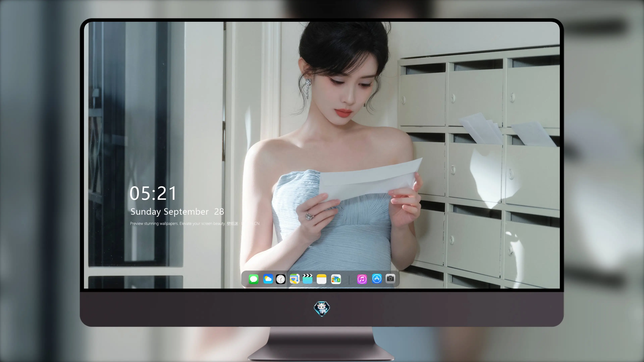Open the yellow Notes app
The image size is (644, 362).
pos(321,279)
